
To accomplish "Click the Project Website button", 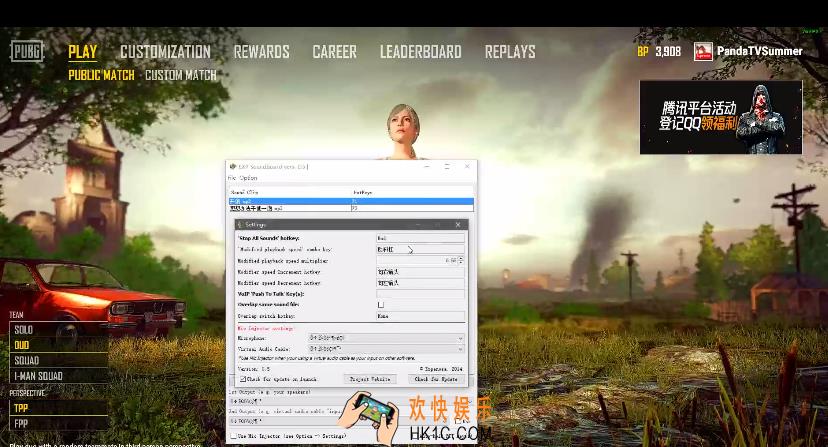I will coord(370,379).
